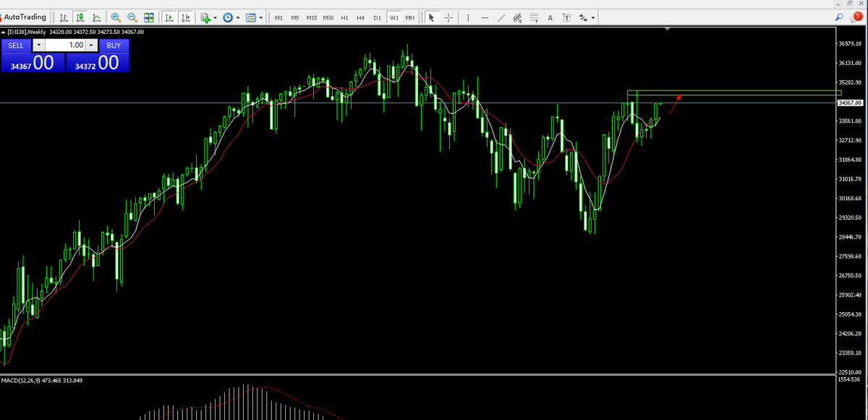
Task: Switch to bar chart display
Action: pyautogui.click(x=64, y=17)
